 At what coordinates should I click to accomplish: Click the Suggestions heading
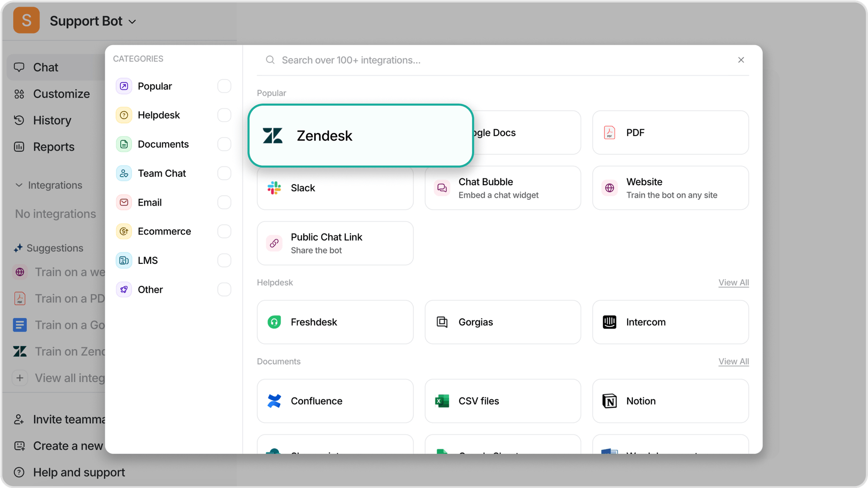point(55,248)
